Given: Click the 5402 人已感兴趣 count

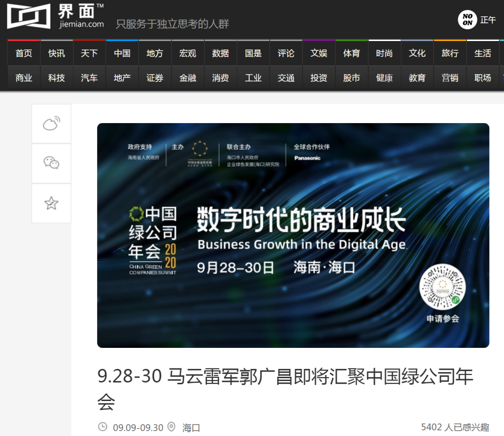Looking at the screenshot, I should [x=455, y=427].
